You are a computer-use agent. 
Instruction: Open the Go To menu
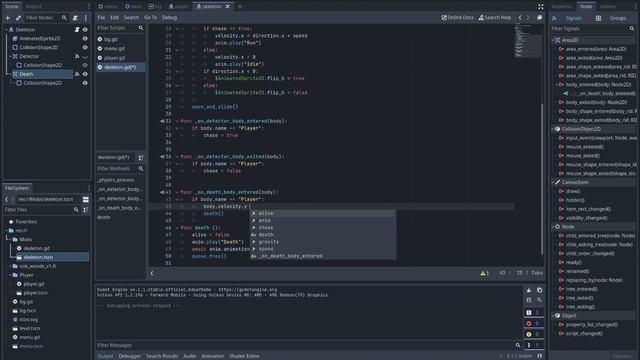coord(150,18)
